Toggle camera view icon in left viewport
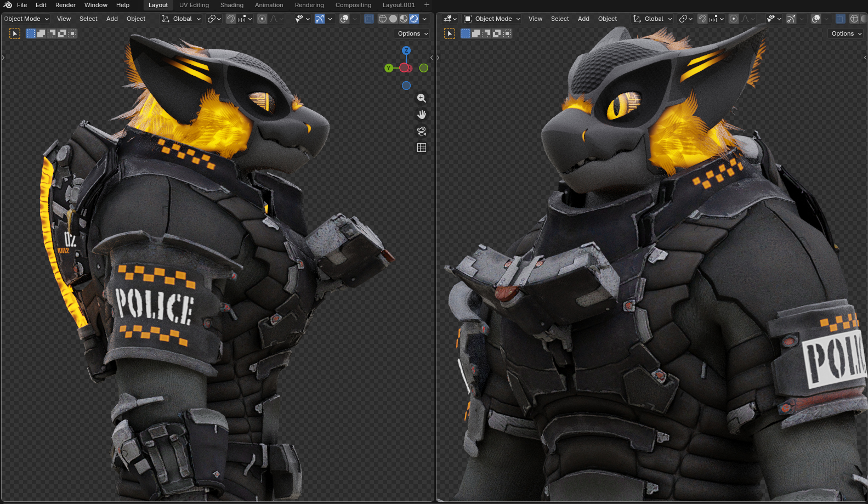The image size is (868, 504). pyautogui.click(x=421, y=131)
